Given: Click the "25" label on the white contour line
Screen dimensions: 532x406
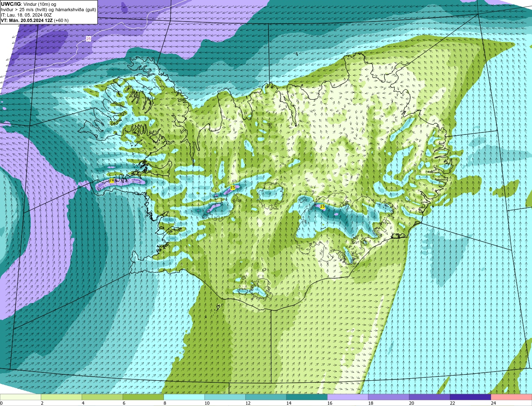Looking at the screenshot, I should point(89,39).
